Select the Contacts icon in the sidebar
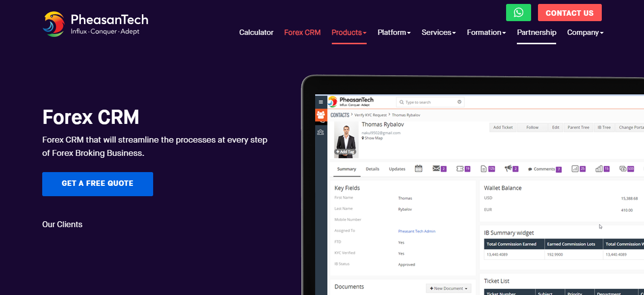Screen dimensions: 644x295 click(321, 115)
